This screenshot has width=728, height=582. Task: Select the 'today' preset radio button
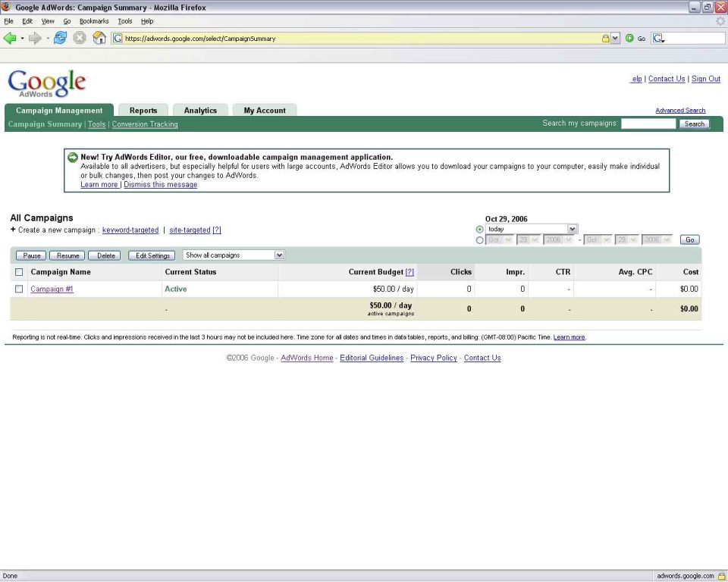tap(479, 230)
